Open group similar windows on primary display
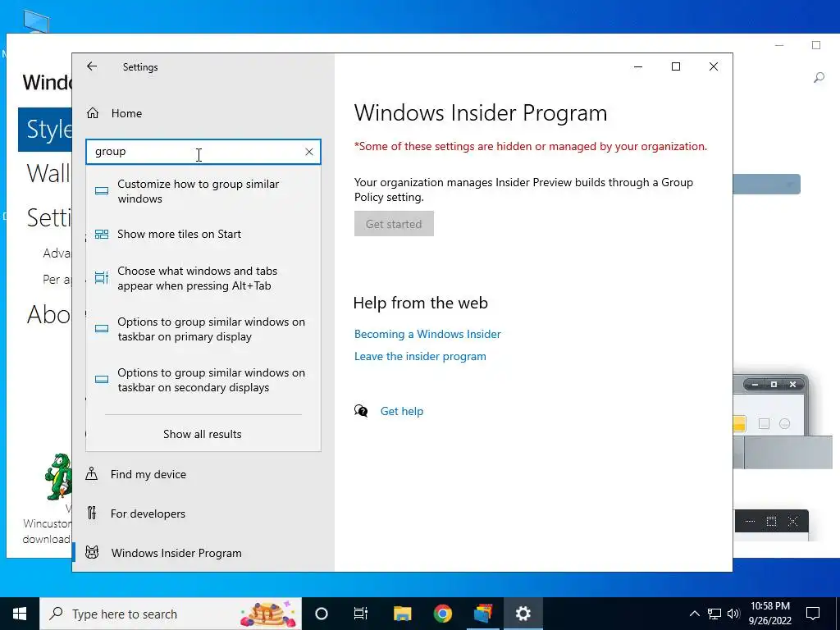 (203, 329)
